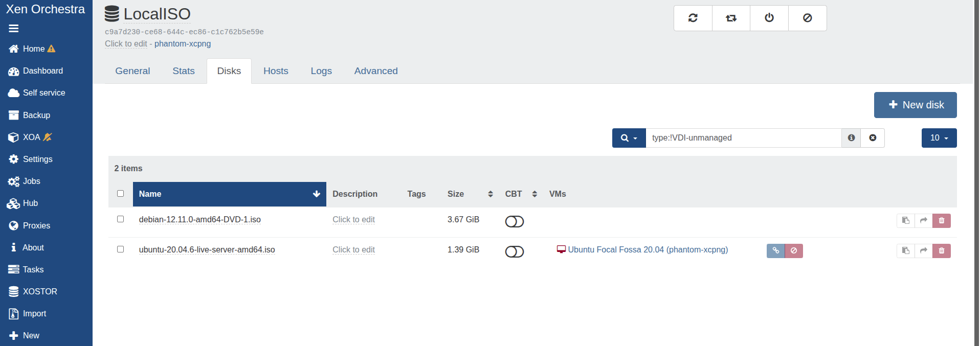This screenshot has width=980, height=346.
Task: Open the Ubuntu Focal Fossa VM link
Action: [648, 250]
